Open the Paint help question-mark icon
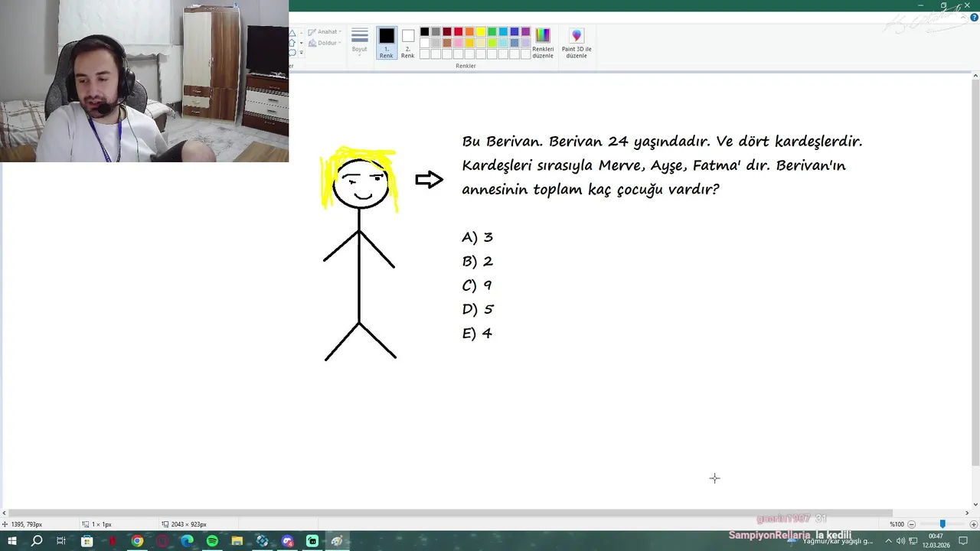Image resolution: width=980 pixels, height=551 pixels. (975, 17)
